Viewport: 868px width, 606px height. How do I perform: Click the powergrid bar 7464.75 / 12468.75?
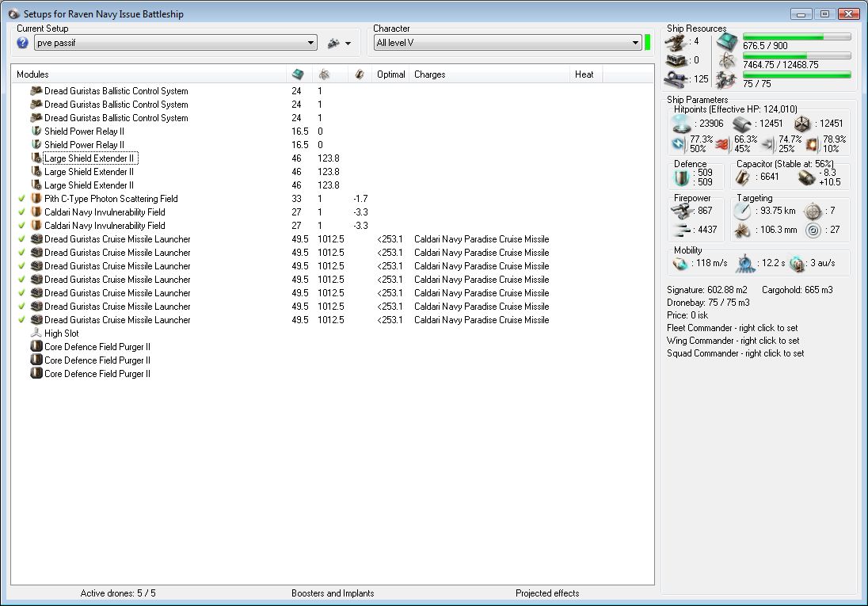click(797, 56)
